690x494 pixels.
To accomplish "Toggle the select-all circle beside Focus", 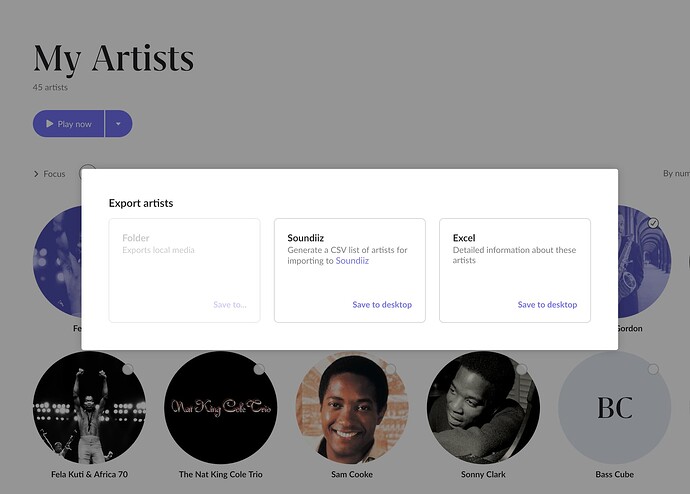I will tap(87, 171).
